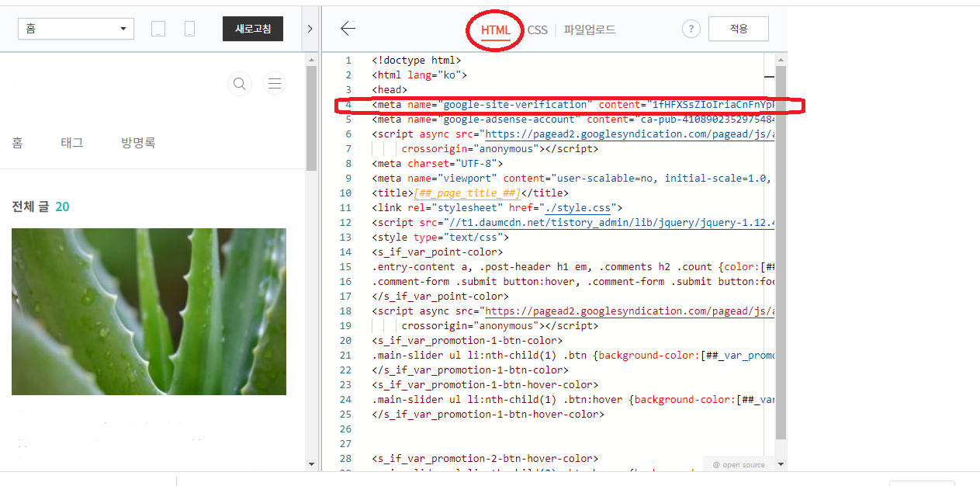Switch preview to mobile phone icon
The width and height of the screenshot is (980, 486).
[189, 30]
